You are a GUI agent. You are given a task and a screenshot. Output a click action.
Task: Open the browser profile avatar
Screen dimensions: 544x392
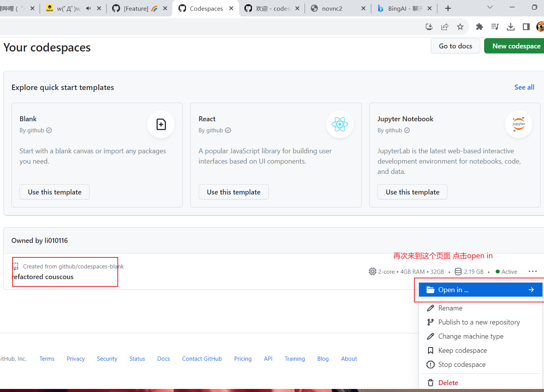coord(540,27)
